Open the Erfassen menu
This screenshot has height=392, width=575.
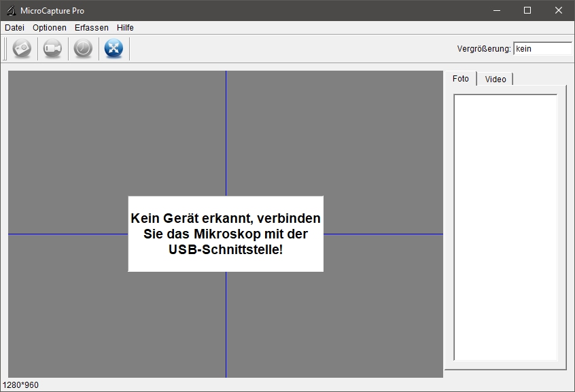(92, 28)
